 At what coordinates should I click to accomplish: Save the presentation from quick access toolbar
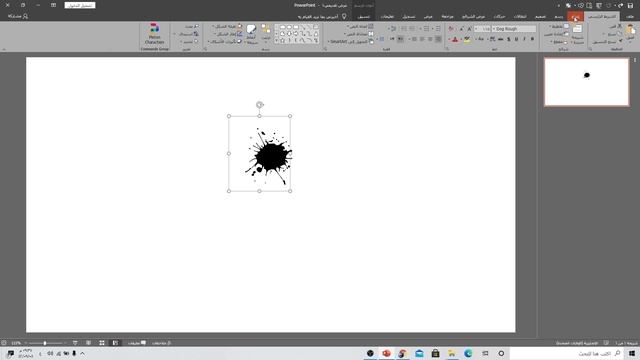pos(631,5)
